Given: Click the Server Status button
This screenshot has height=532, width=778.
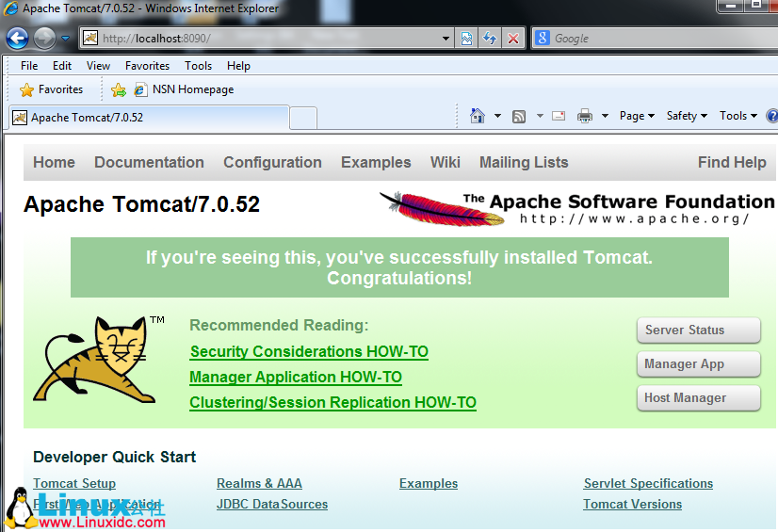Looking at the screenshot, I should 699,330.
